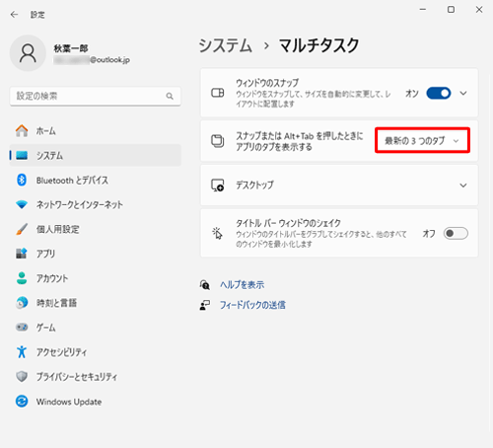Open 個人用設定 page

point(96,229)
